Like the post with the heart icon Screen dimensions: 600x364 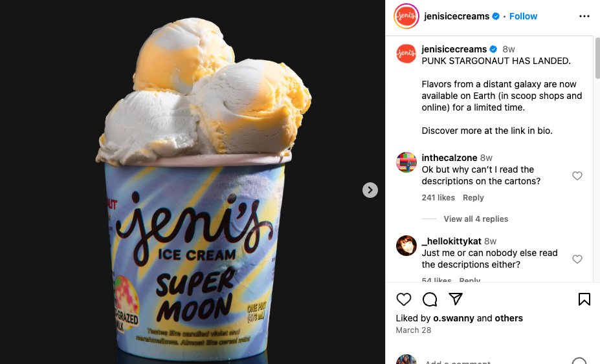pyautogui.click(x=404, y=299)
